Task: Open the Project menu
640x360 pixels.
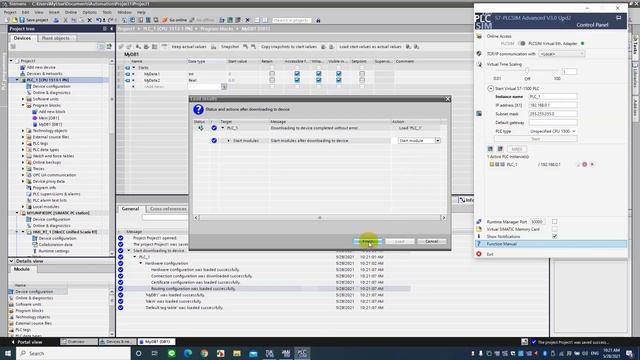Action: point(10,12)
